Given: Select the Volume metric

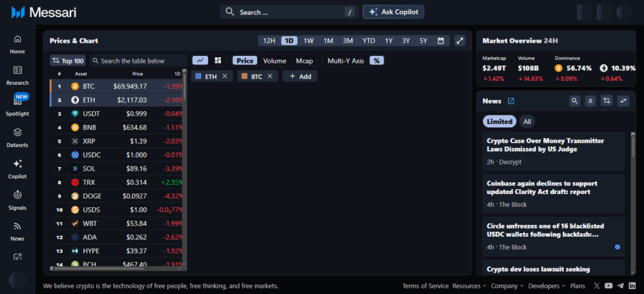Looking at the screenshot, I should pyautogui.click(x=274, y=61).
